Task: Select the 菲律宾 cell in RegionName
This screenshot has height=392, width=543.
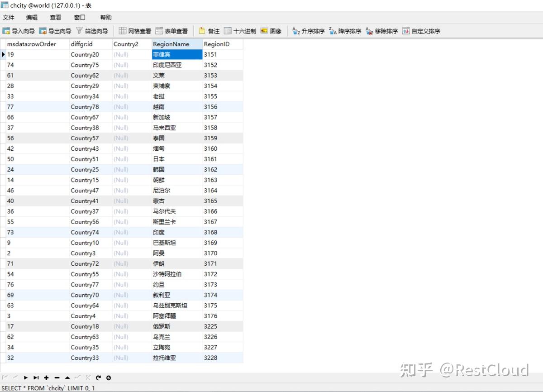Action: pyautogui.click(x=176, y=54)
